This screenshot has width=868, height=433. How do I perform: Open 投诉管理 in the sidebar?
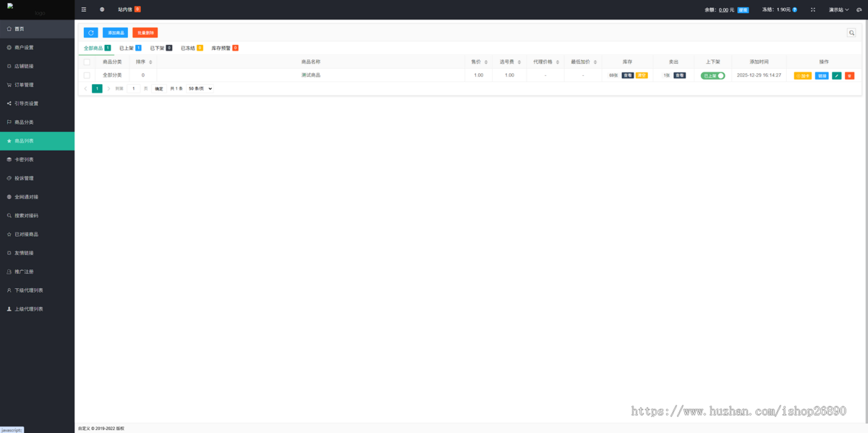click(x=37, y=178)
